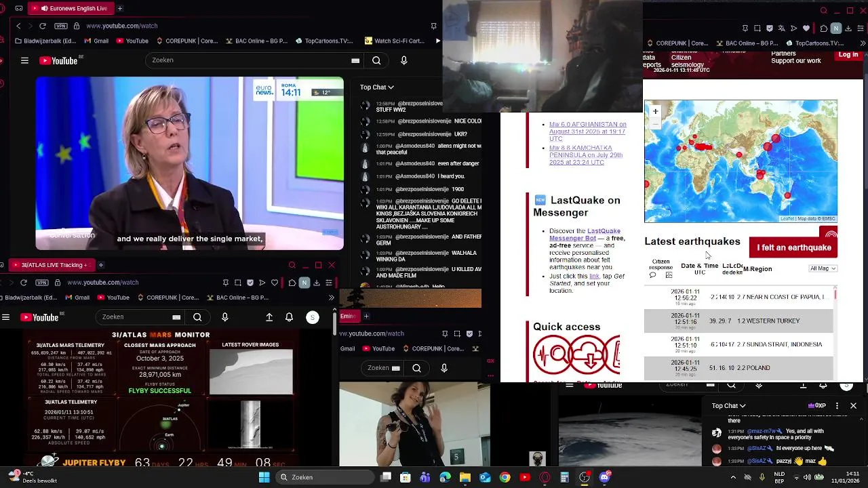
Task: Open chat options menu in bottom-right chat
Action: pos(837,406)
